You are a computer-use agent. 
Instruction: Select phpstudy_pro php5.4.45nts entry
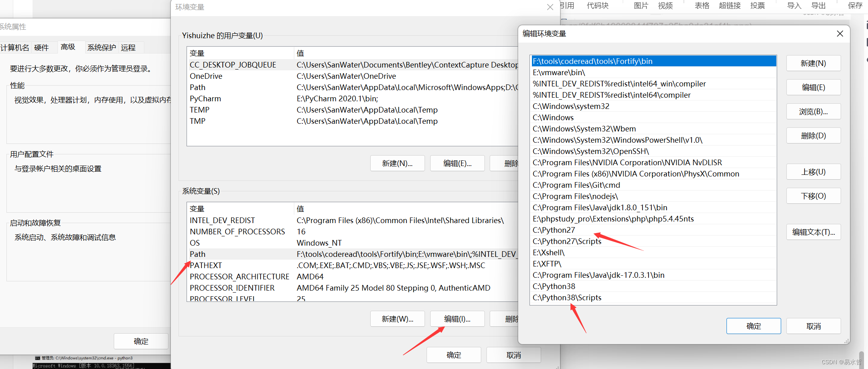pyautogui.click(x=653, y=219)
